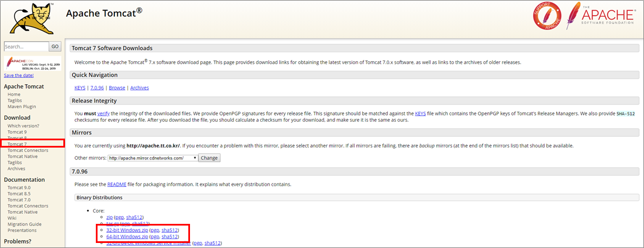Open the Wiki sidebar link
The height and width of the screenshot is (248, 644).
click(12, 218)
